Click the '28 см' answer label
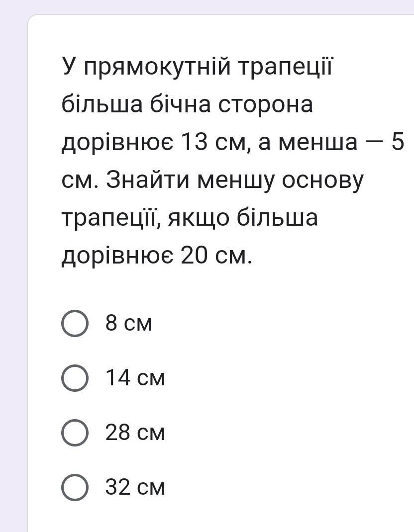This screenshot has width=414, height=532. [135, 432]
